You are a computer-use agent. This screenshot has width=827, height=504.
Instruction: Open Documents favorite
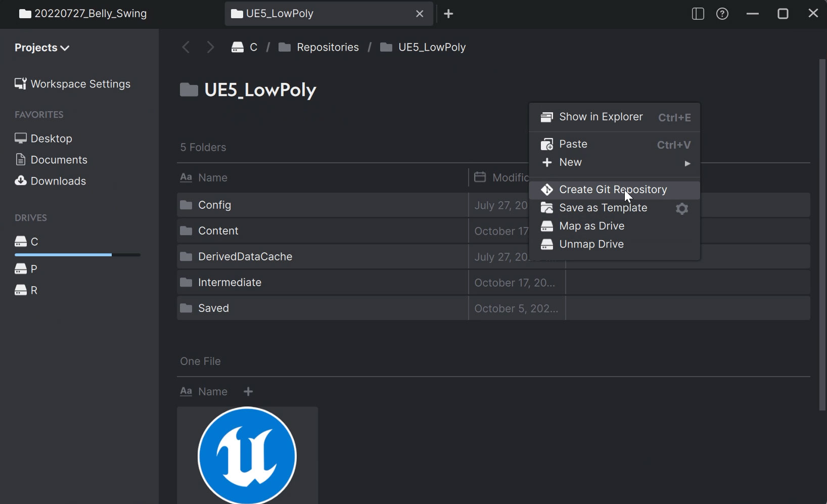coord(51,160)
